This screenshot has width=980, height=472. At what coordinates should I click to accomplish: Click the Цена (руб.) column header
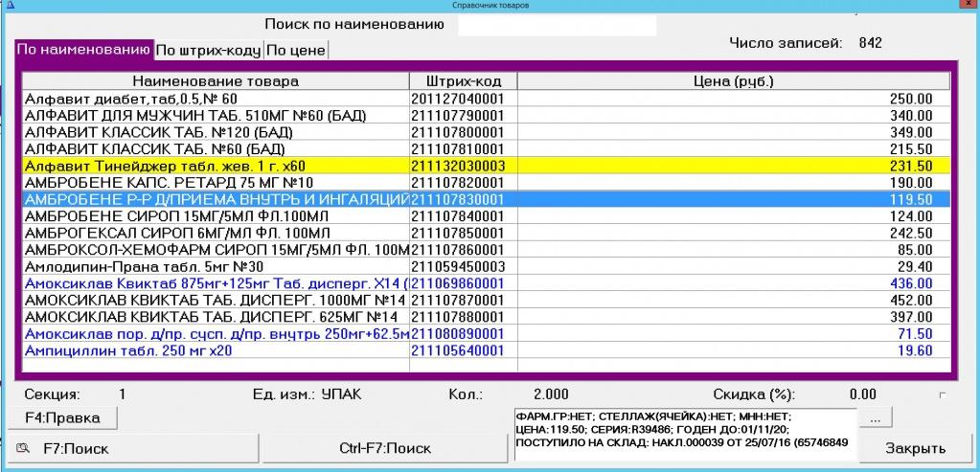[734, 81]
